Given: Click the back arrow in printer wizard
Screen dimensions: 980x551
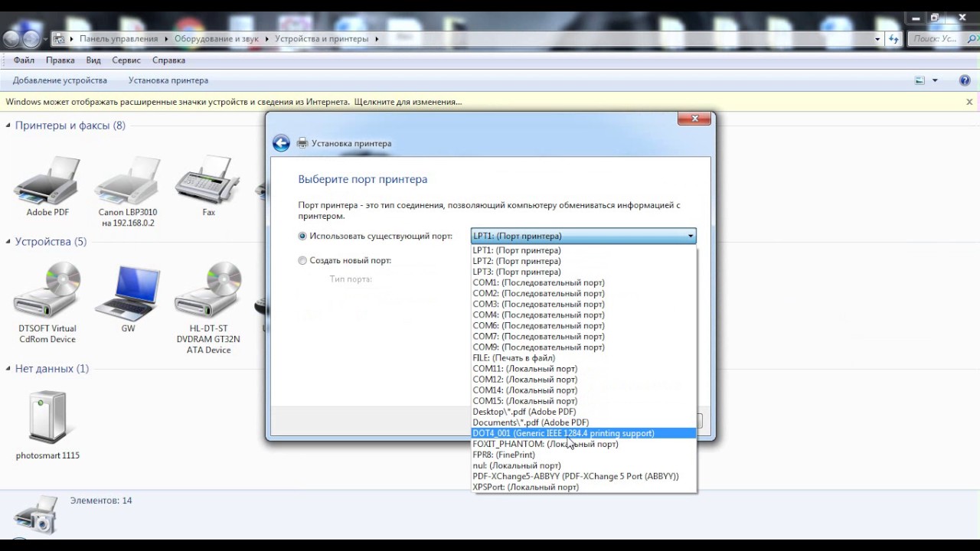Looking at the screenshot, I should 281,143.
